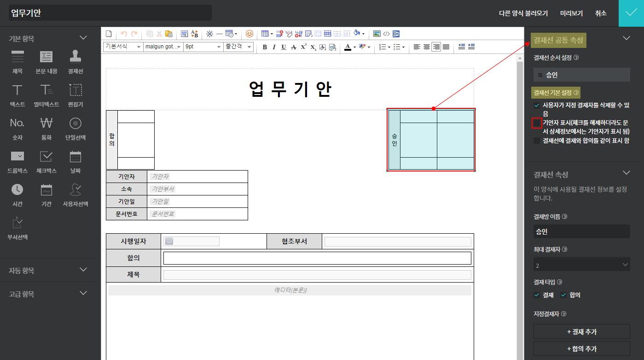Click 다른 양식 불러오기 in top bar
The image size is (644, 360).
click(523, 13)
